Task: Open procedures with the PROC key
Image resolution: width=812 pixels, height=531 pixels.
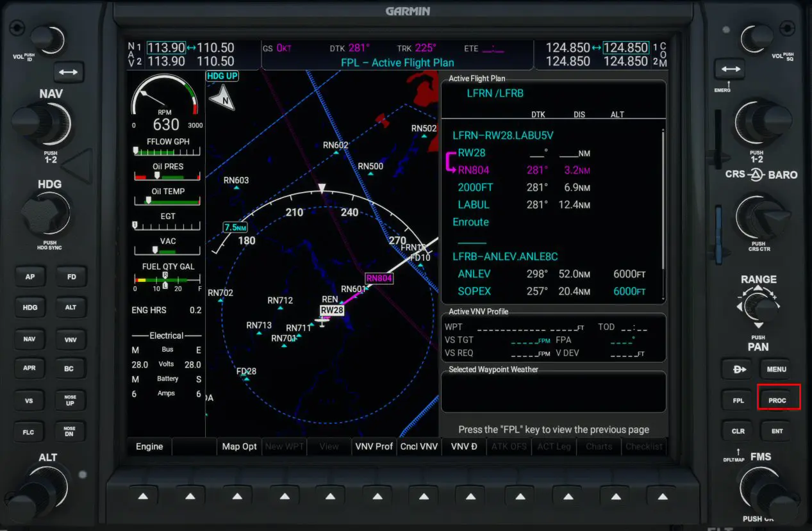Action: pyautogui.click(x=777, y=401)
